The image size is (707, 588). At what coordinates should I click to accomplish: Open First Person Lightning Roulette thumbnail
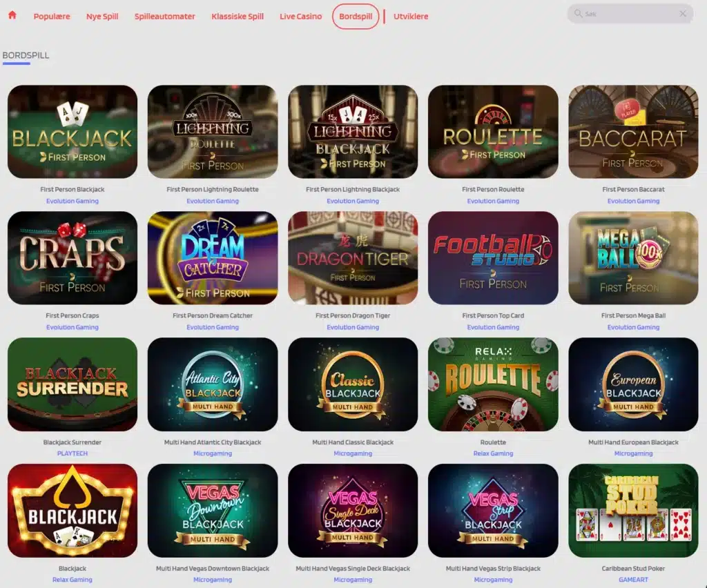coord(213,132)
